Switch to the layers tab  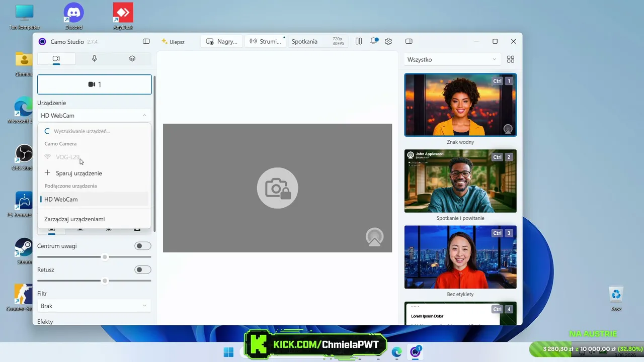point(132,59)
